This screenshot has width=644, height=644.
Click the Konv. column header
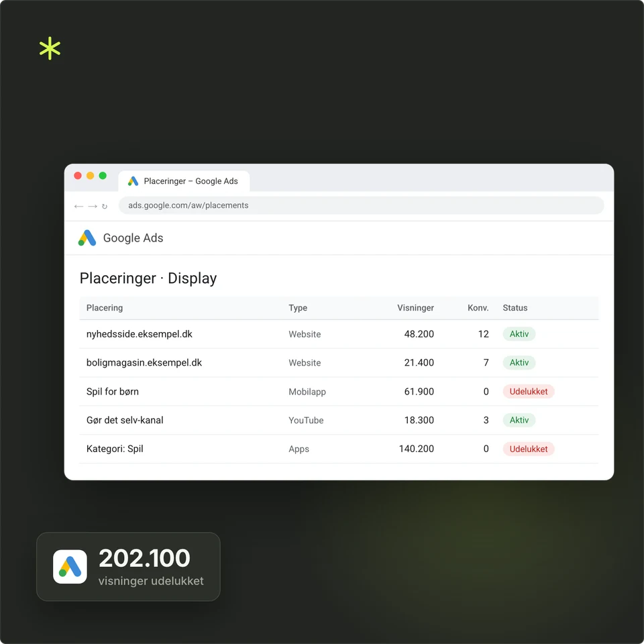pos(478,308)
